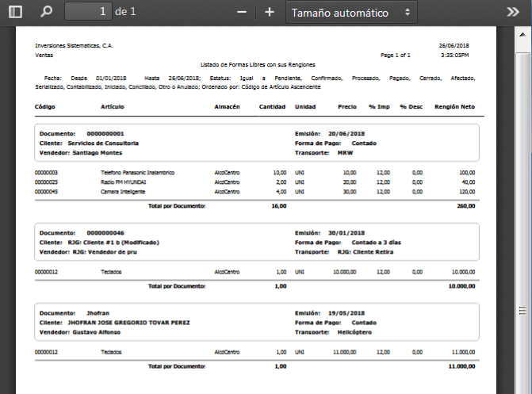Screen dimensions: 532x394
Task: Click document number 0000000046
Action: point(105,232)
